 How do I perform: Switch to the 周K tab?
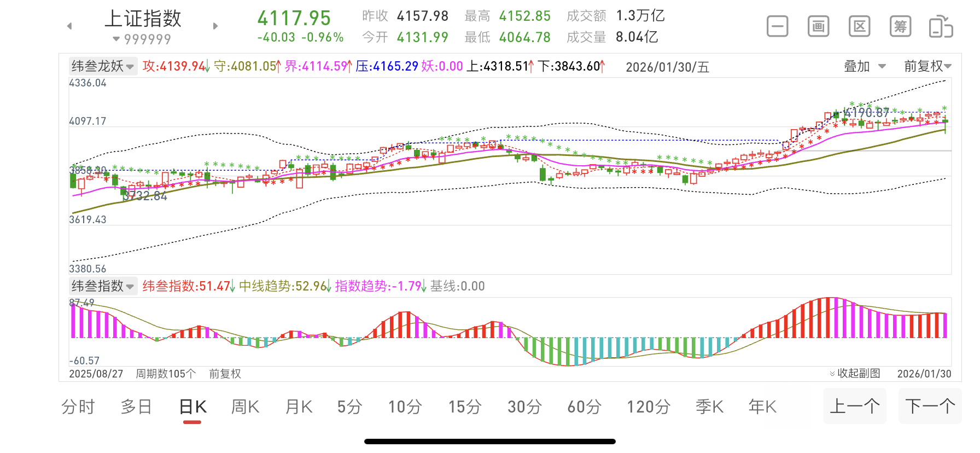click(x=245, y=407)
